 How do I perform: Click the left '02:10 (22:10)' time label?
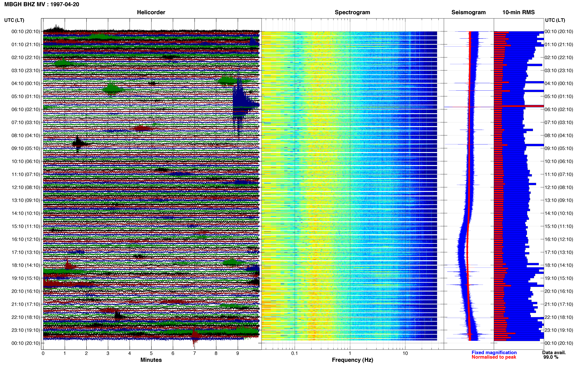(x=26, y=57)
